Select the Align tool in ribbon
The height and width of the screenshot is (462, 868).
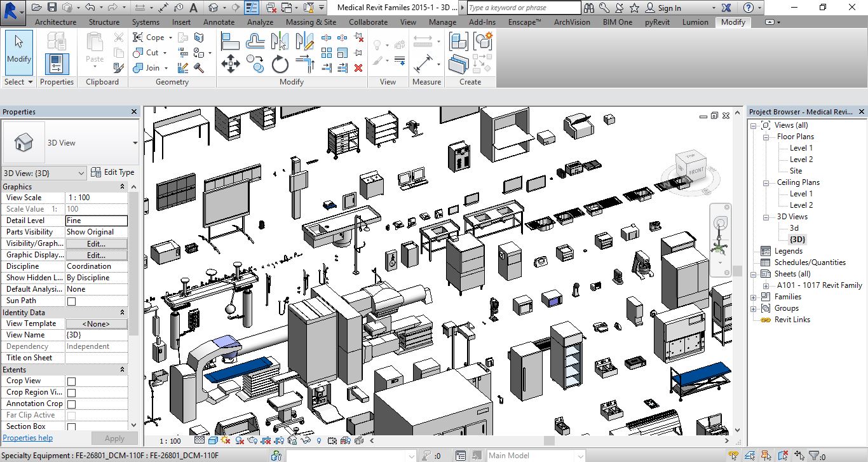tap(230, 42)
